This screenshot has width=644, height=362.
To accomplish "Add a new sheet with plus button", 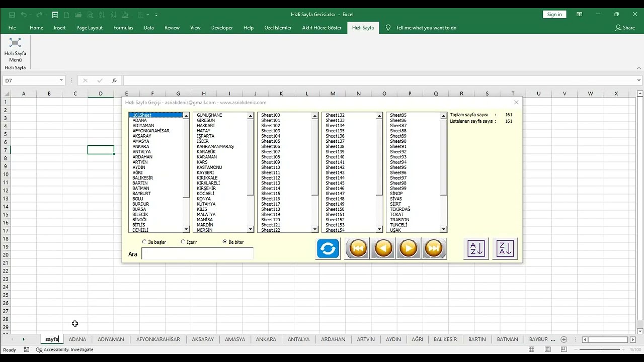I will click(x=564, y=339).
